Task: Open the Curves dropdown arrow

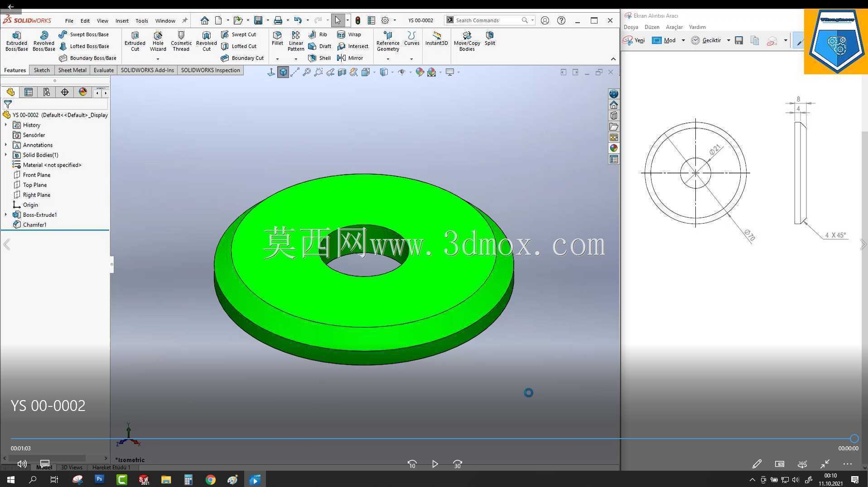Action: click(x=411, y=59)
